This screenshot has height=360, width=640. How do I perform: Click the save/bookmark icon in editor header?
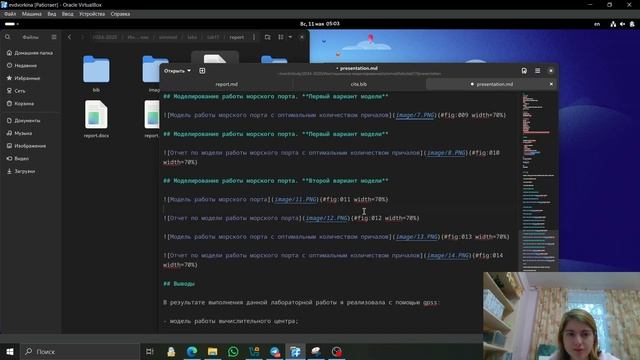pyautogui.click(x=524, y=71)
